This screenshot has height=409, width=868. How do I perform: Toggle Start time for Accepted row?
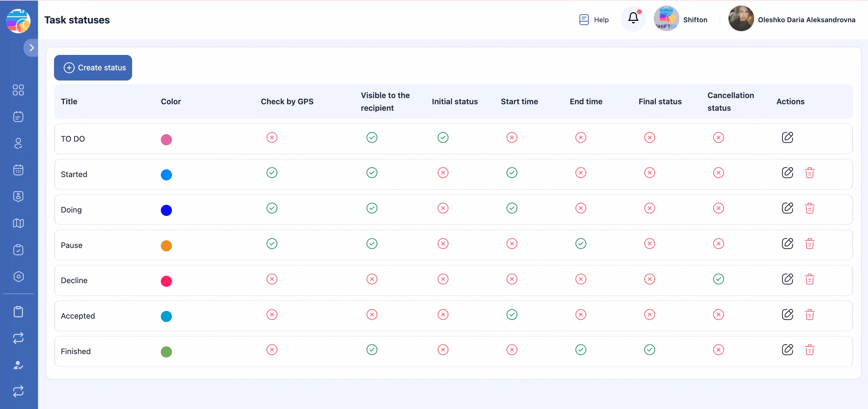(511, 314)
